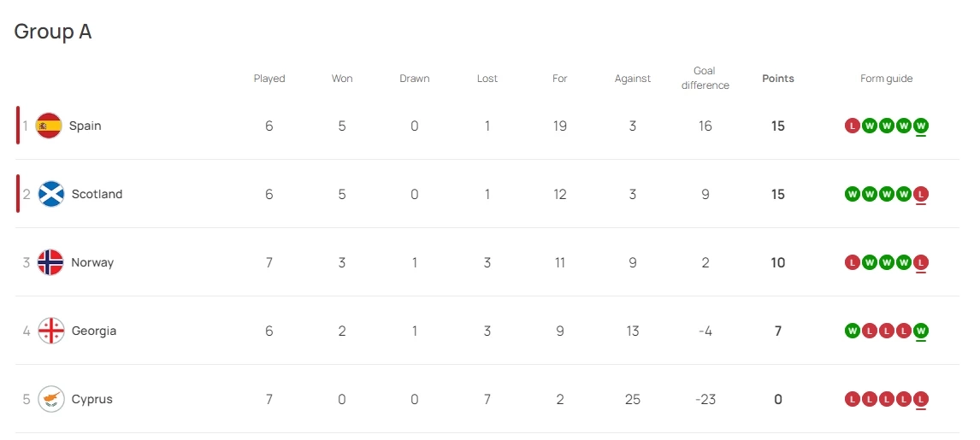Click the Scotland flag icon
This screenshot has width=980, height=440.
click(50, 194)
